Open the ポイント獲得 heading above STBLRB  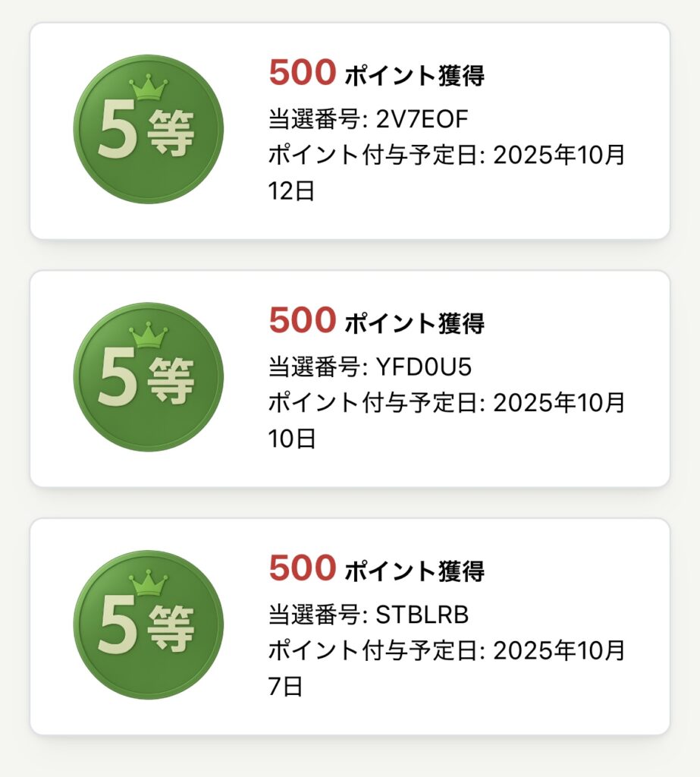click(414, 571)
